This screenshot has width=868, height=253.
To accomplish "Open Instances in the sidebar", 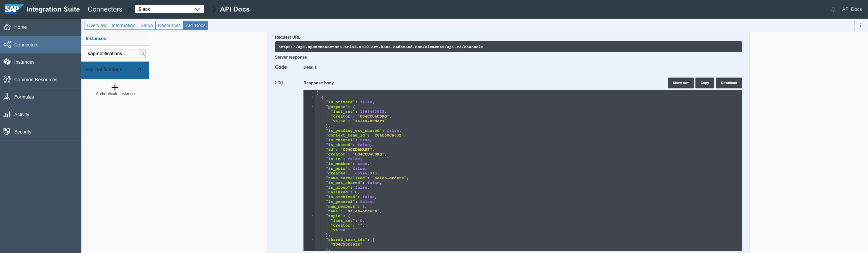I will tap(41, 62).
